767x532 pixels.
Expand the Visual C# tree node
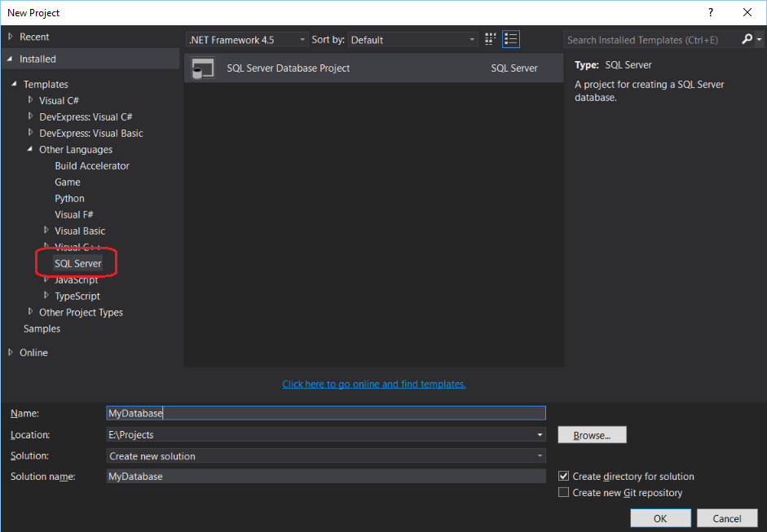[x=31, y=100]
